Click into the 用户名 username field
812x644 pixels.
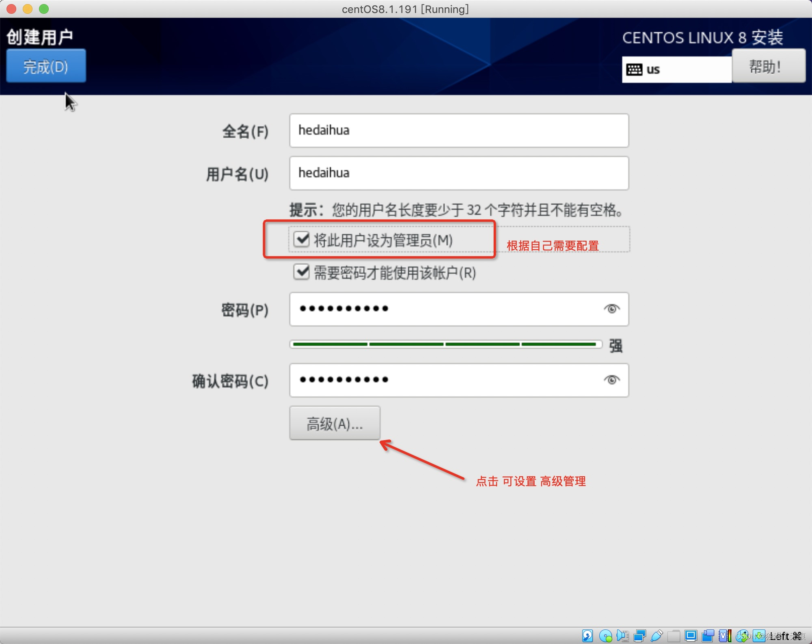459,173
